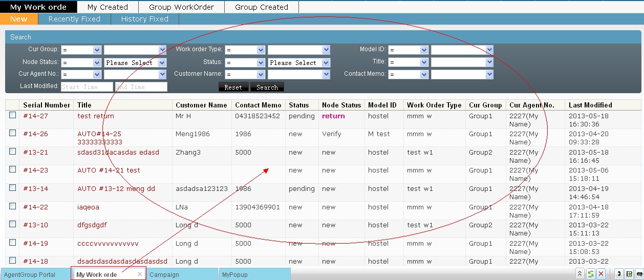Click the Last Modified Start Time field
This screenshot has width=644, height=280.
pyautogui.click(x=87, y=87)
